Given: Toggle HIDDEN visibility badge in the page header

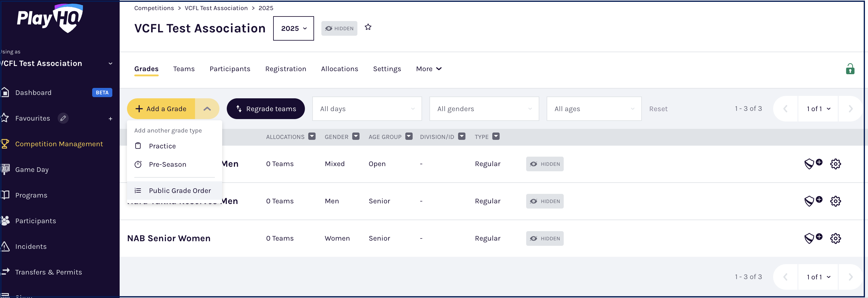Looking at the screenshot, I should tap(339, 29).
